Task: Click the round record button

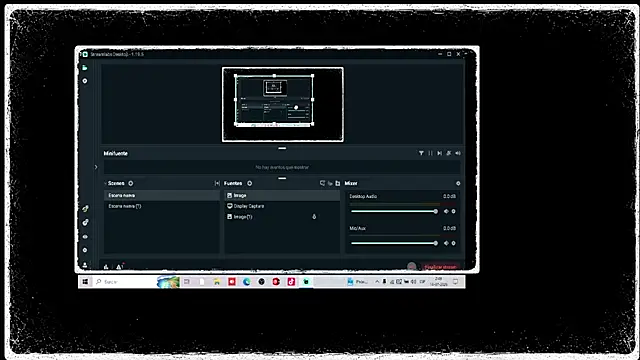Action: [x=411, y=267]
